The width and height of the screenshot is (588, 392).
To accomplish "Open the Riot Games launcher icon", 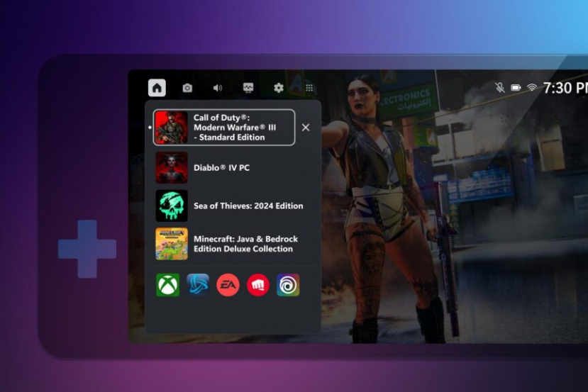I will (x=258, y=285).
